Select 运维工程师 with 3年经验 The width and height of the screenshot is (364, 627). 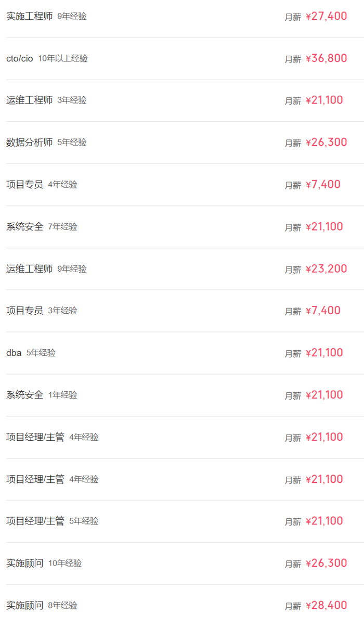[30, 100]
